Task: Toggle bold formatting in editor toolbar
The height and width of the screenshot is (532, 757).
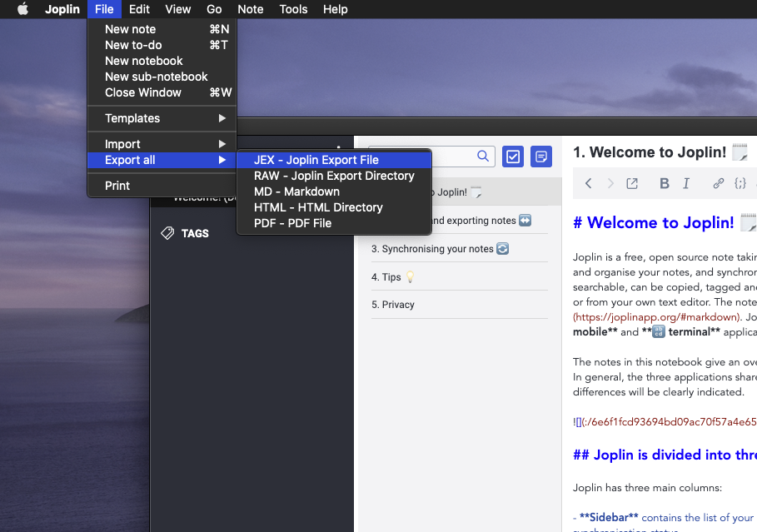Action: pos(665,183)
